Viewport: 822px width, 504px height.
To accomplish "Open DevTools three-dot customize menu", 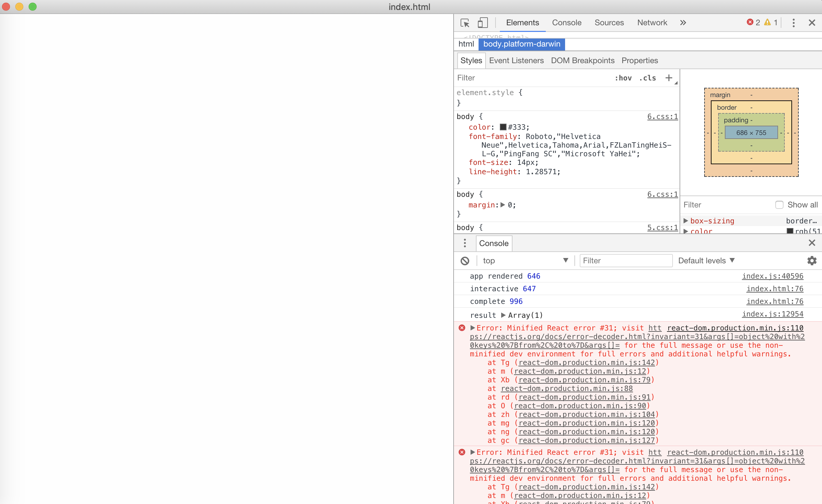I will (794, 23).
